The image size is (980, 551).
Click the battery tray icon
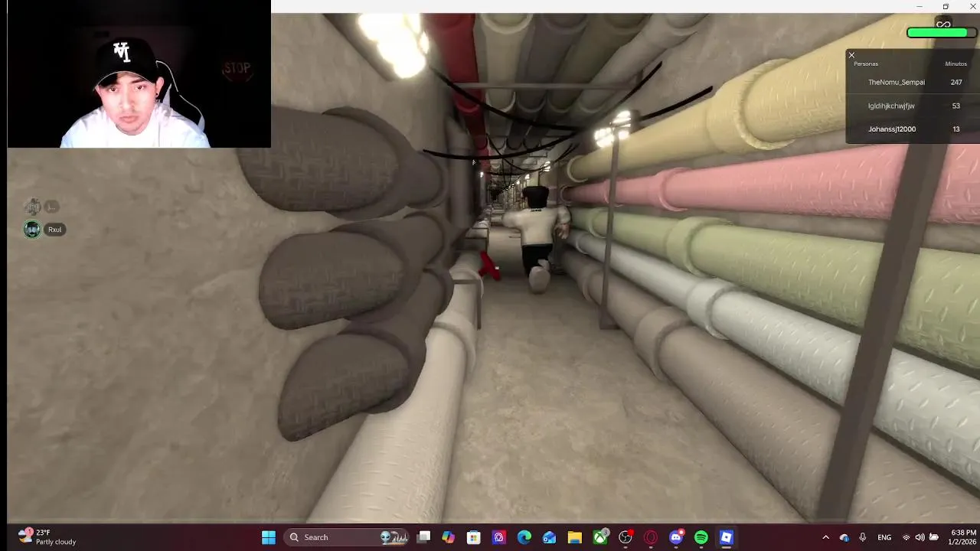click(x=934, y=537)
